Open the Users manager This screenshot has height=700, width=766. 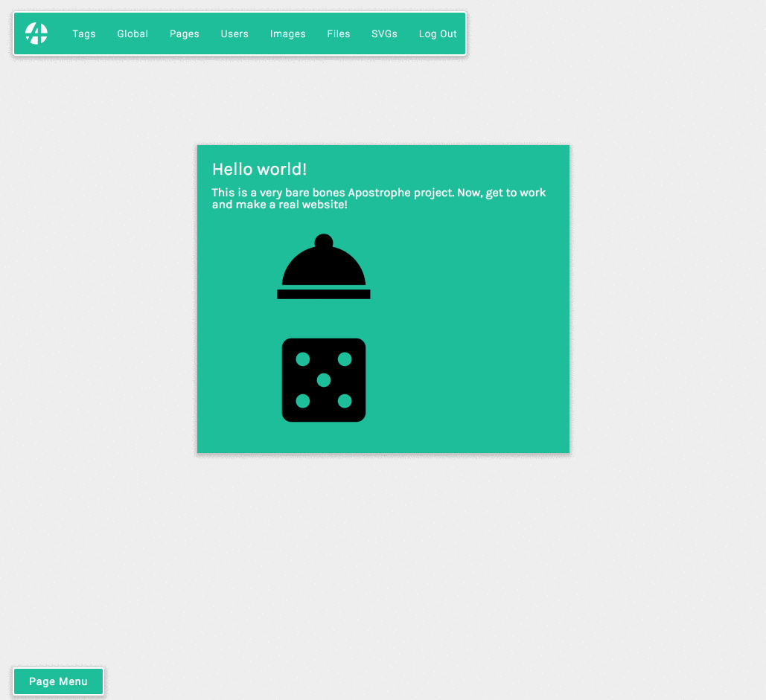(x=234, y=33)
